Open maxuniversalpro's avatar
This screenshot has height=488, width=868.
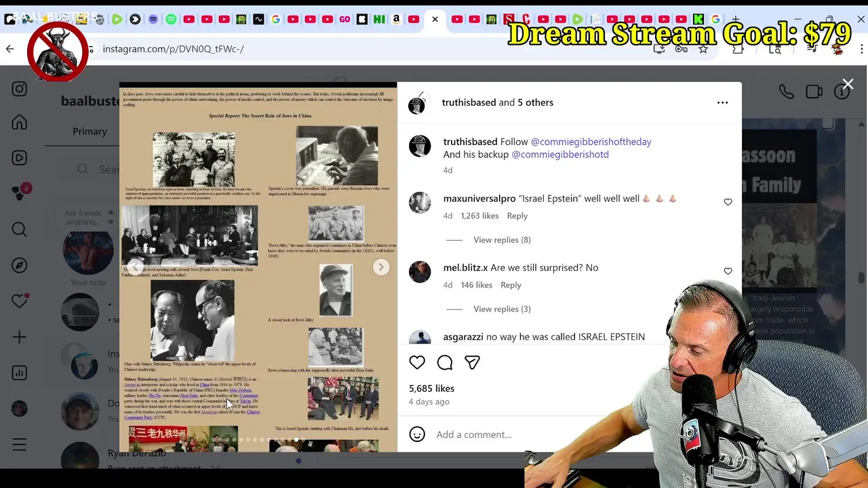click(x=420, y=203)
